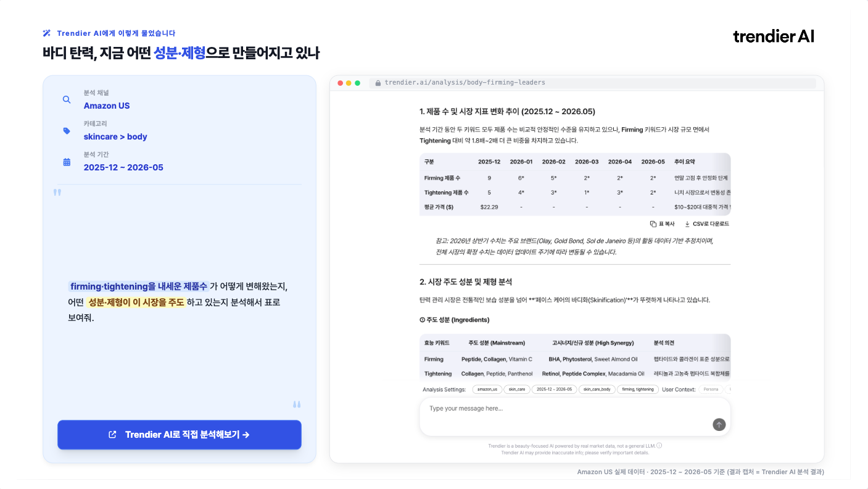Click the Persona user context chip
This screenshot has height=489, width=868.
click(x=711, y=390)
